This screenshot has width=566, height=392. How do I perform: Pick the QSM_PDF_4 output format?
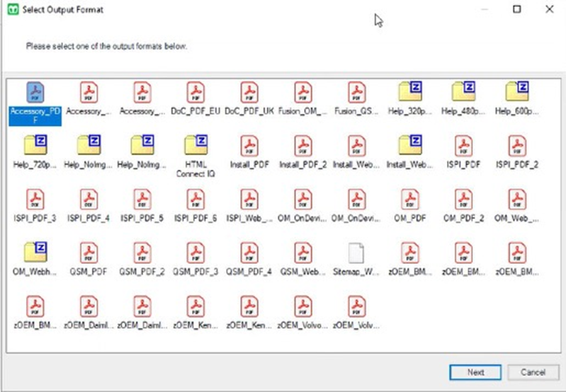pyautogui.click(x=249, y=258)
